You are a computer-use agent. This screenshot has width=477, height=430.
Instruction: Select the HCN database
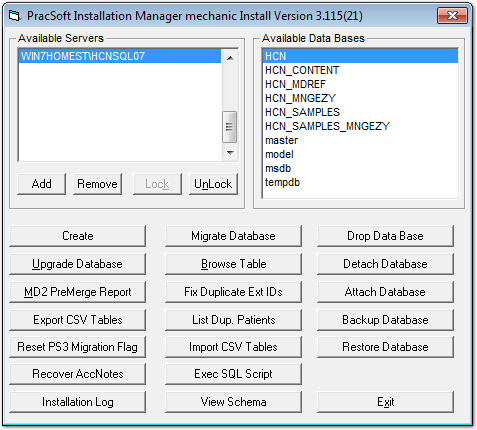pyautogui.click(x=360, y=56)
